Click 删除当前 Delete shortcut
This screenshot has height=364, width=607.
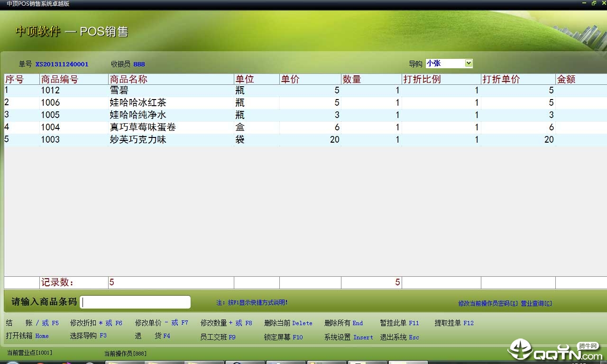[288, 323]
